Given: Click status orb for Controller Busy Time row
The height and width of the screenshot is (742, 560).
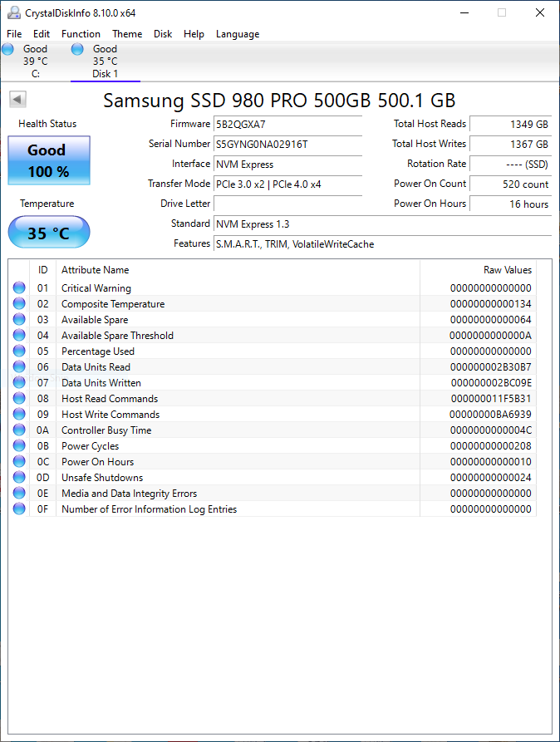Looking at the screenshot, I should (19, 430).
